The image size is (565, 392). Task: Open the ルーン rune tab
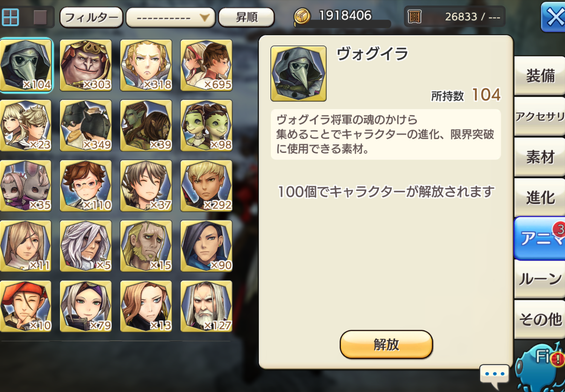(540, 279)
